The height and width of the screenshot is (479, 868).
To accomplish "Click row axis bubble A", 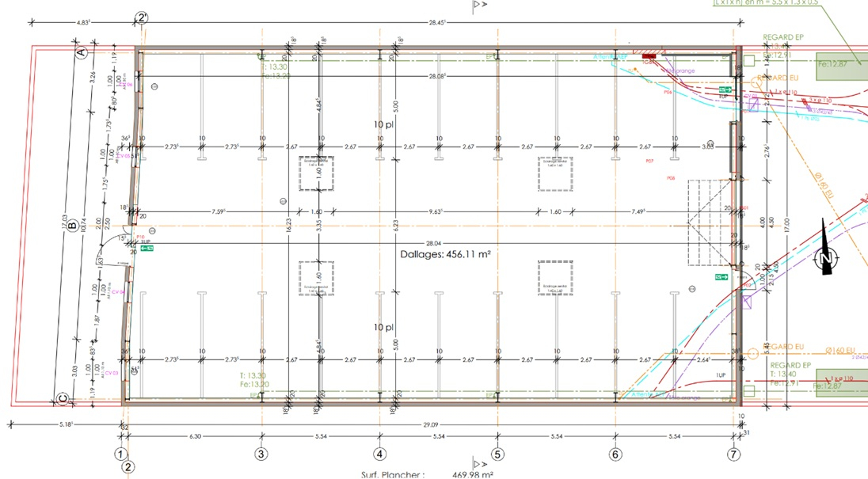I will [x=82, y=53].
